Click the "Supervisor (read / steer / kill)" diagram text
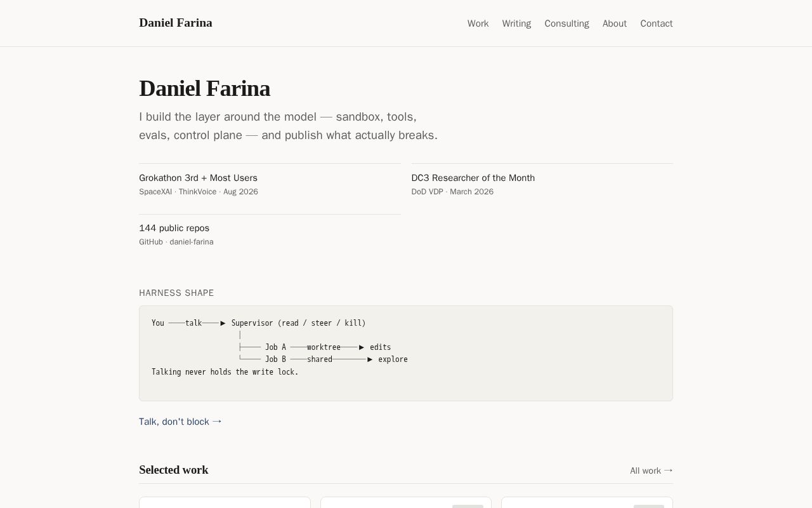Screen dimensions: 812x508 [x=298, y=323]
